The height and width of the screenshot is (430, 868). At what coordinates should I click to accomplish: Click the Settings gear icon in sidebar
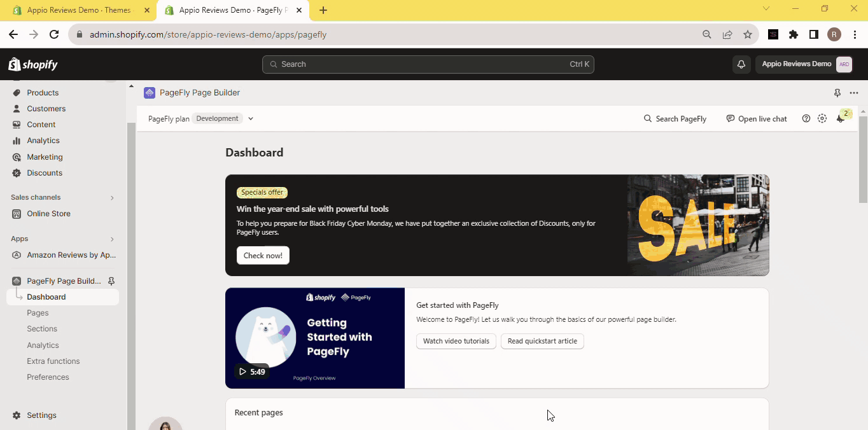click(17, 415)
